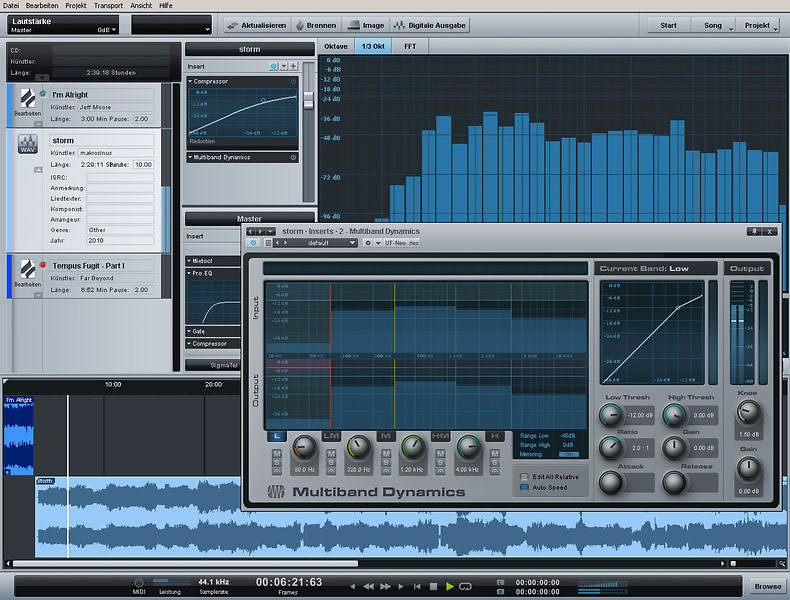Click the PreSonus logo in Multiband Dynamics

[276, 492]
